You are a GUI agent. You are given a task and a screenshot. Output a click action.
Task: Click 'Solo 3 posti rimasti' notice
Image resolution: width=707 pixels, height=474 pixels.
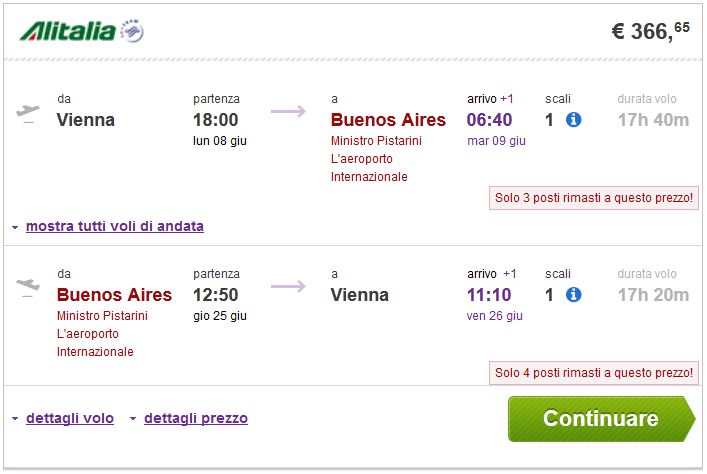[593, 197]
